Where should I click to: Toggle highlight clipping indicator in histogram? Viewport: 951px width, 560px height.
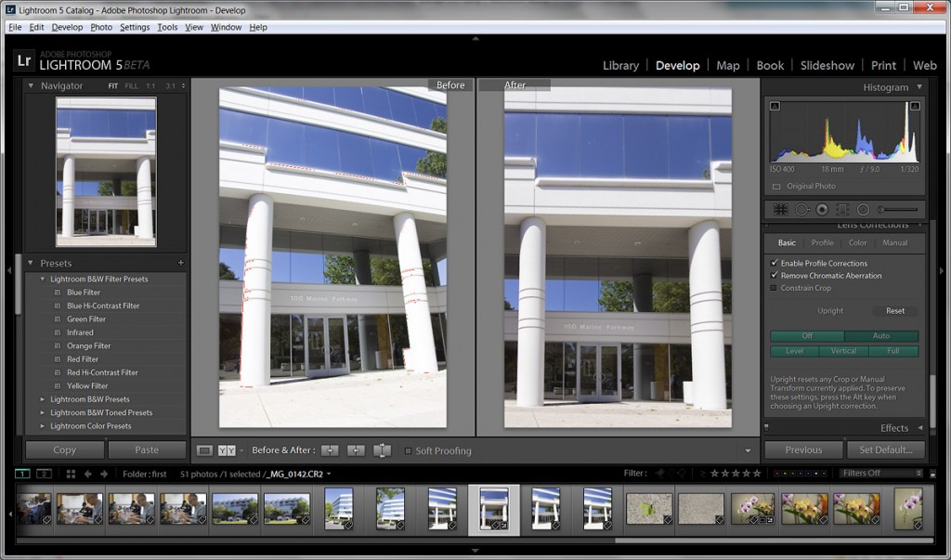[x=915, y=106]
